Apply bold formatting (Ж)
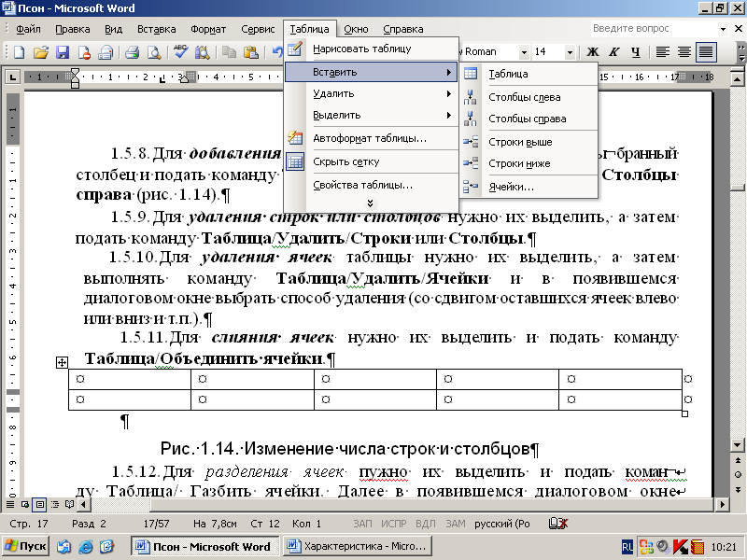Image resolution: width=747 pixels, height=560 pixels. (592, 52)
